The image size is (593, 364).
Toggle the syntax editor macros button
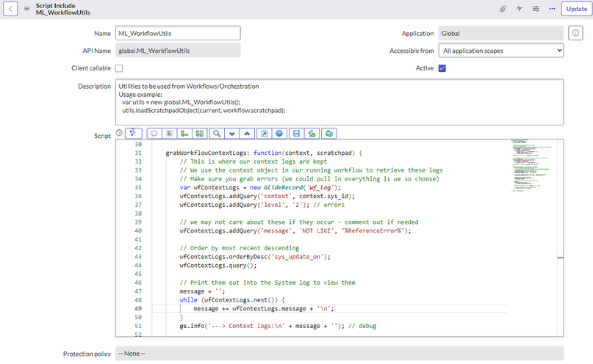click(133, 133)
